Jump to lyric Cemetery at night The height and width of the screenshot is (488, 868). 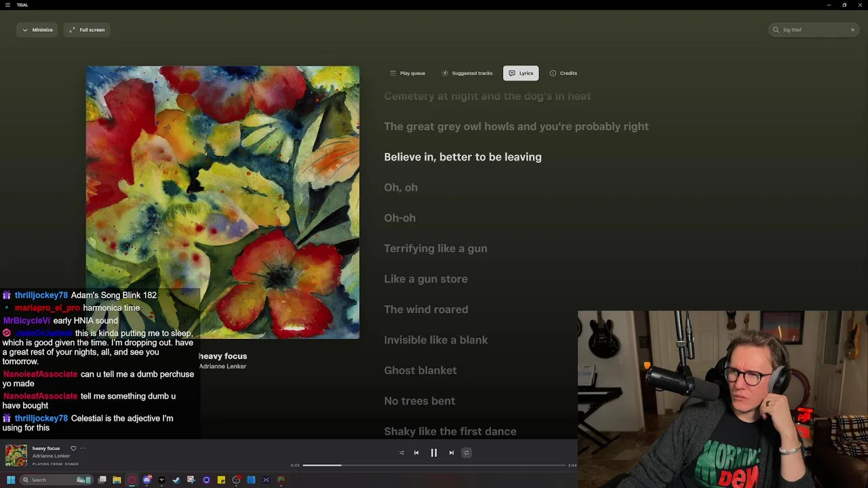[487, 96]
